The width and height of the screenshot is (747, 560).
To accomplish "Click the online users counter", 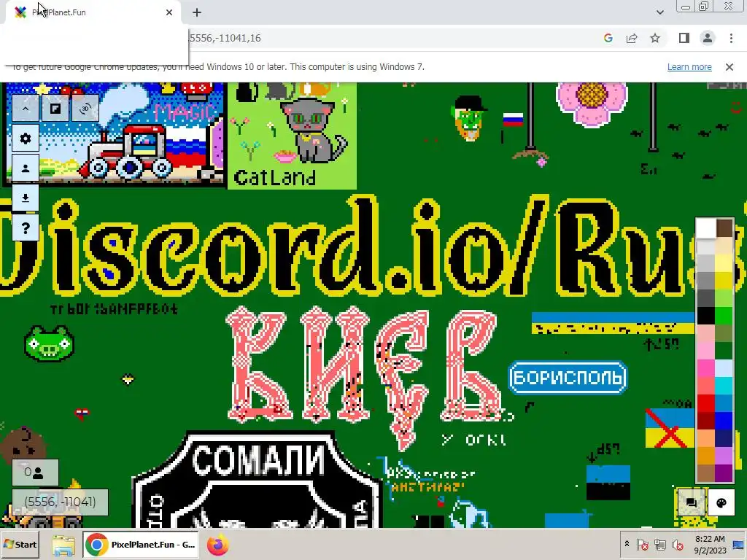I will [x=35, y=472].
